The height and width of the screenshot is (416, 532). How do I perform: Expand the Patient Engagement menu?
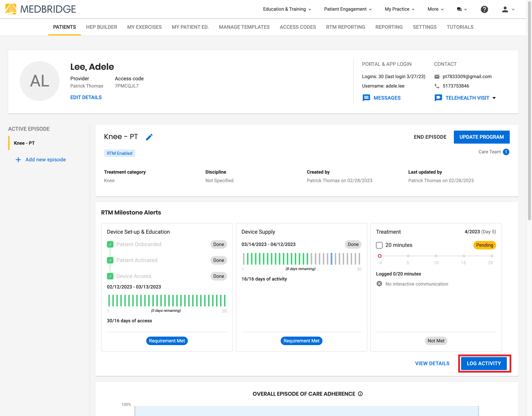coord(348,9)
